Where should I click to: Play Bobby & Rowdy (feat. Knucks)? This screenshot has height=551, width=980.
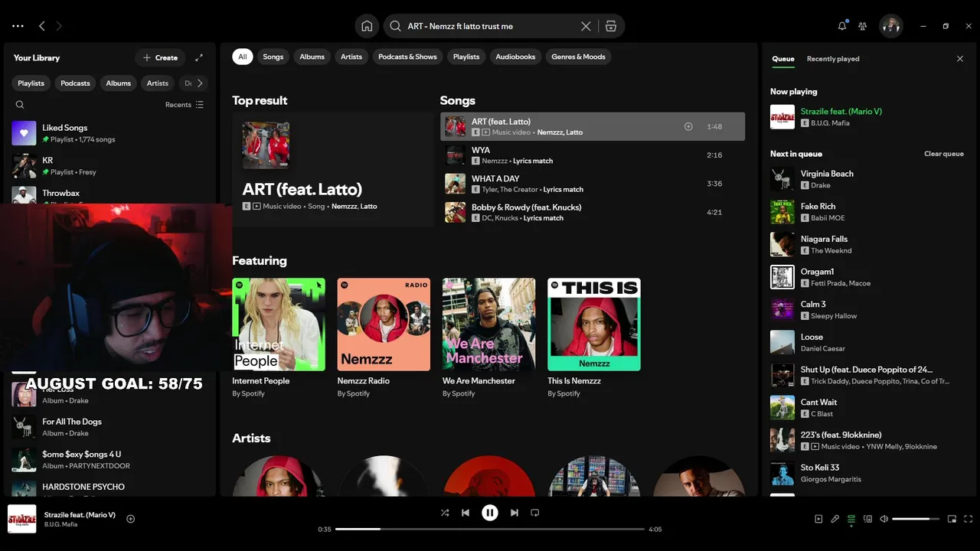coord(593,212)
